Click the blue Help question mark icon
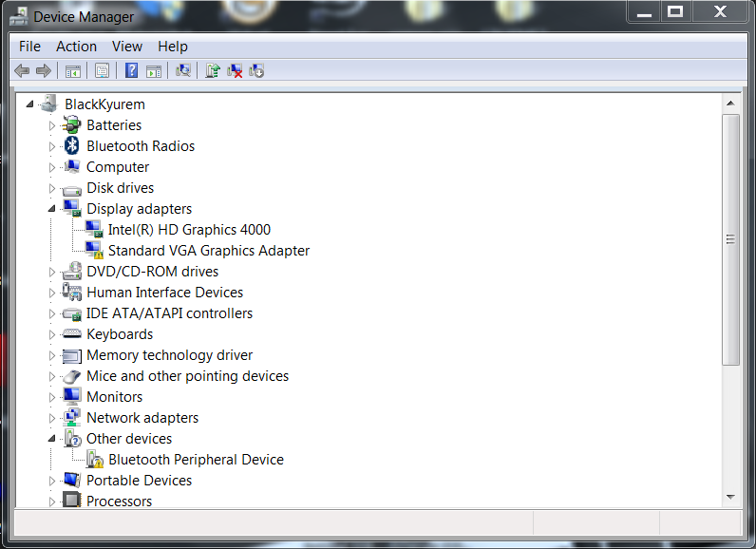 click(131, 71)
